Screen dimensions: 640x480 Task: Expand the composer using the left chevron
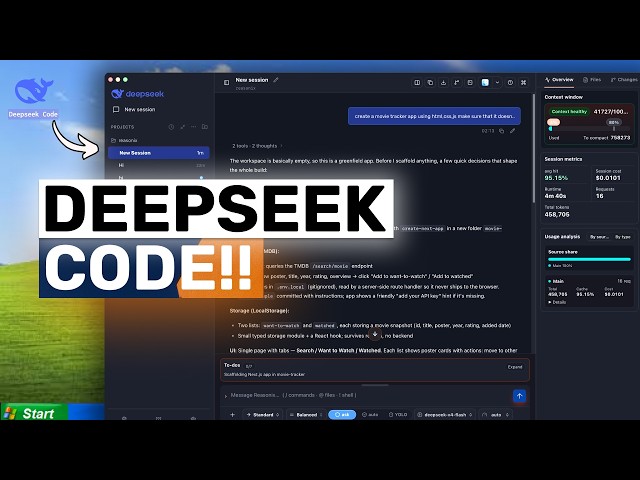[x=225, y=396]
